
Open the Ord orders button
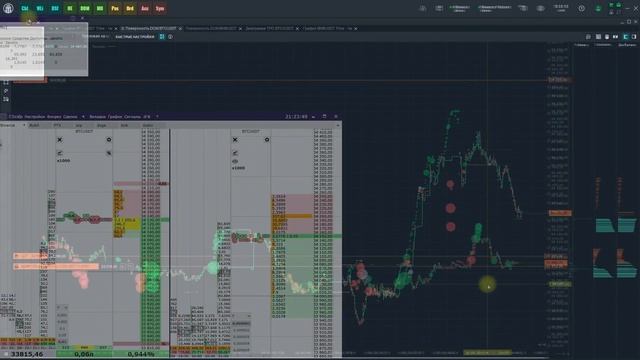pos(130,8)
